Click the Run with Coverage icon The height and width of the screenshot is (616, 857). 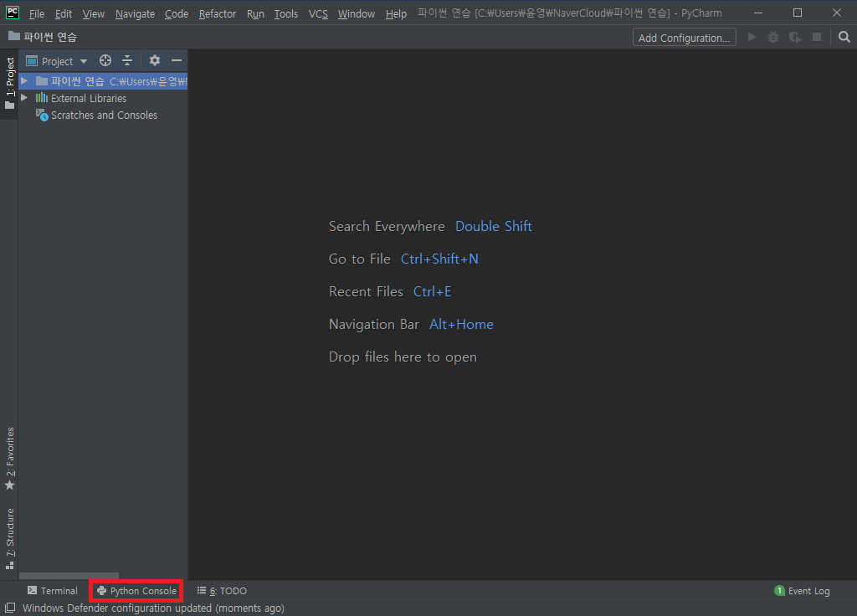click(x=795, y=37)
